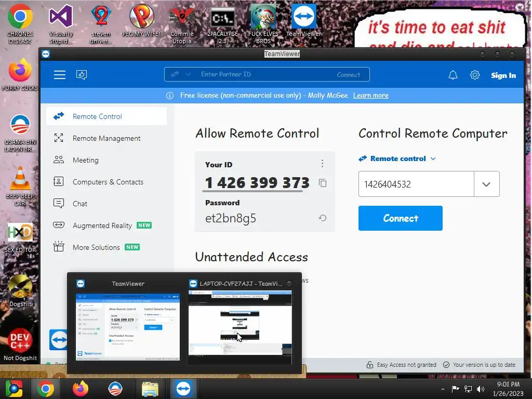
Task: Click Sign In
Action: tap(503, 75)
